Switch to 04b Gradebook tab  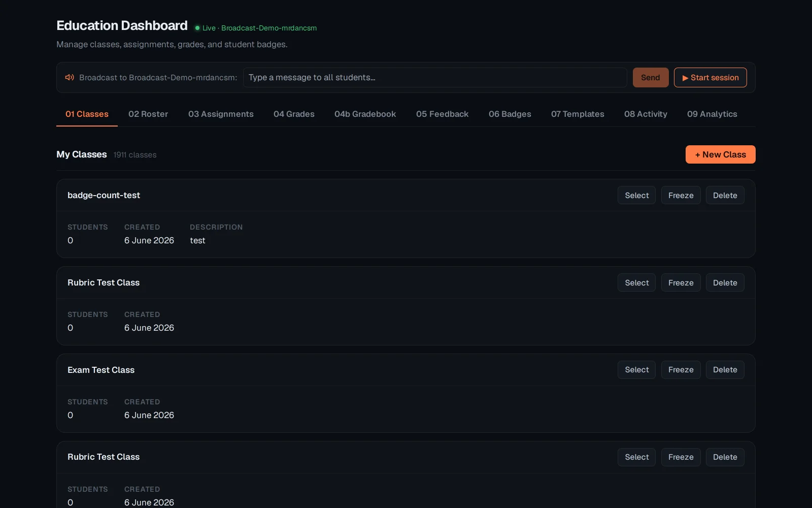(x=365, y=114)
